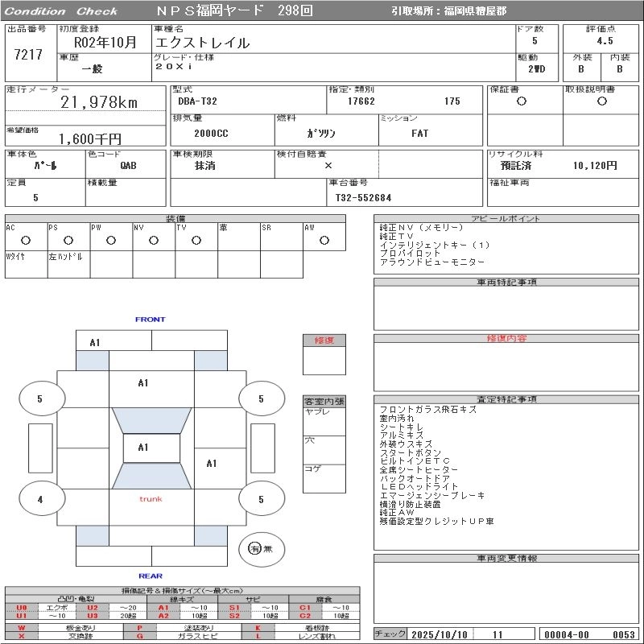Click the C2 legend code cell
This screenshot has width=644, height=644.
click(x=305, y=616)
